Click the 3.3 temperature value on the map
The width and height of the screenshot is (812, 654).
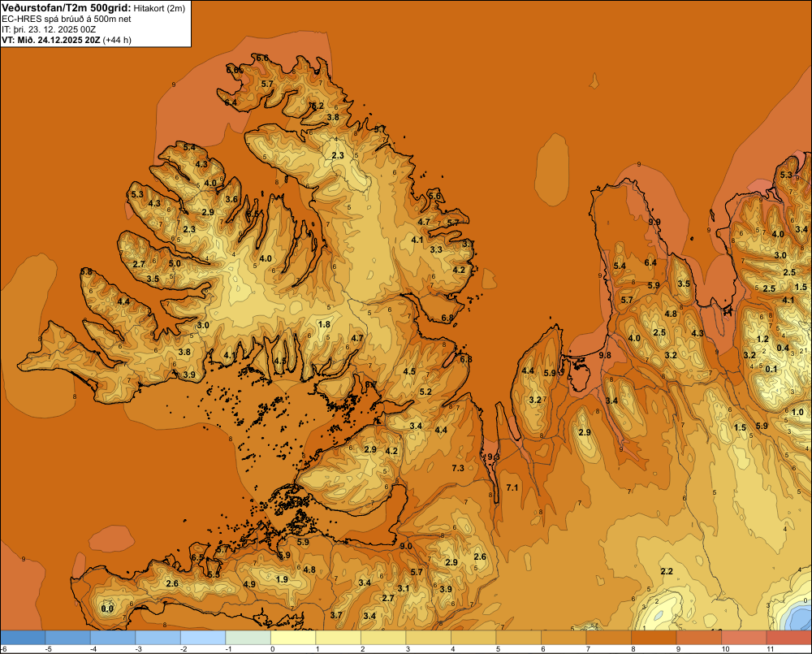click(436, 249)
